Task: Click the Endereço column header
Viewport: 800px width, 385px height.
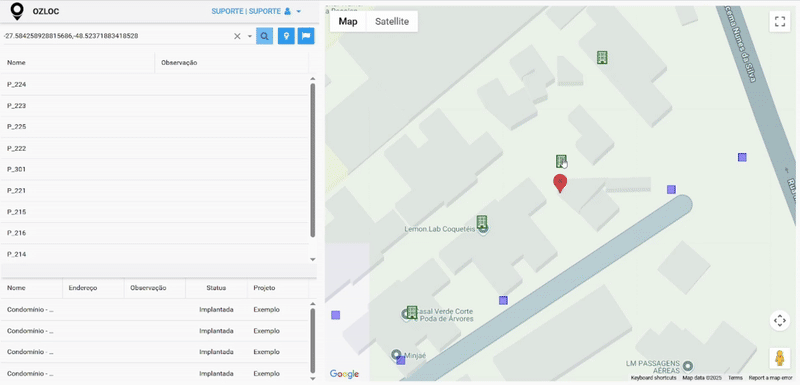Action: (x=93, y=288)
